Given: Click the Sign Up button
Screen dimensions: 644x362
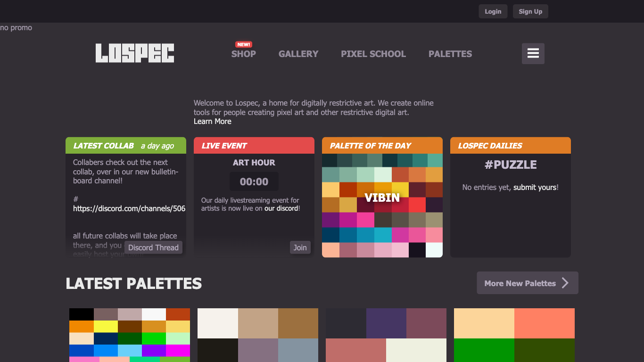Looking at the screenshot, I should (x=530, y=11).
